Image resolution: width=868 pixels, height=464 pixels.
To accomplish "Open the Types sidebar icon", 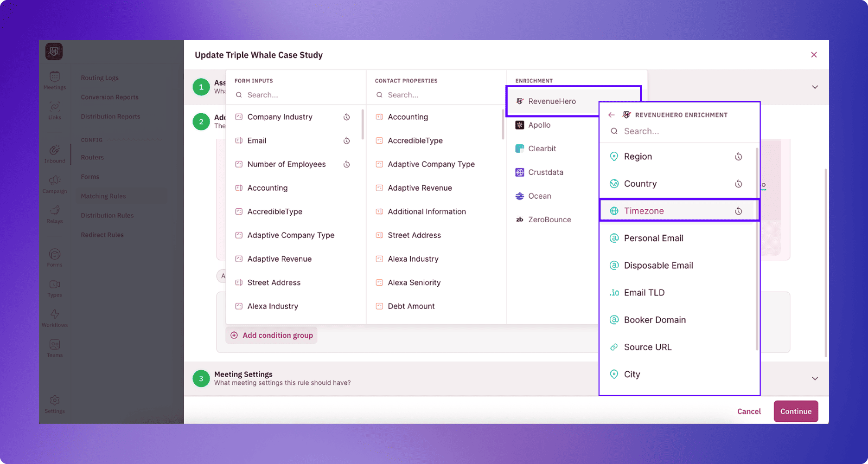I will pyautogui.click(x=55, y=288).
